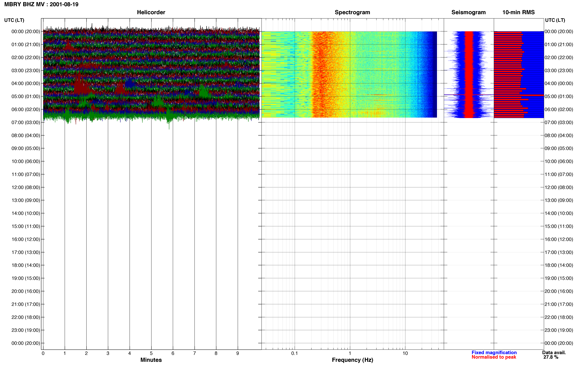
Task: Click the '21:00 (17:00)' right time label
Action: 559,304
